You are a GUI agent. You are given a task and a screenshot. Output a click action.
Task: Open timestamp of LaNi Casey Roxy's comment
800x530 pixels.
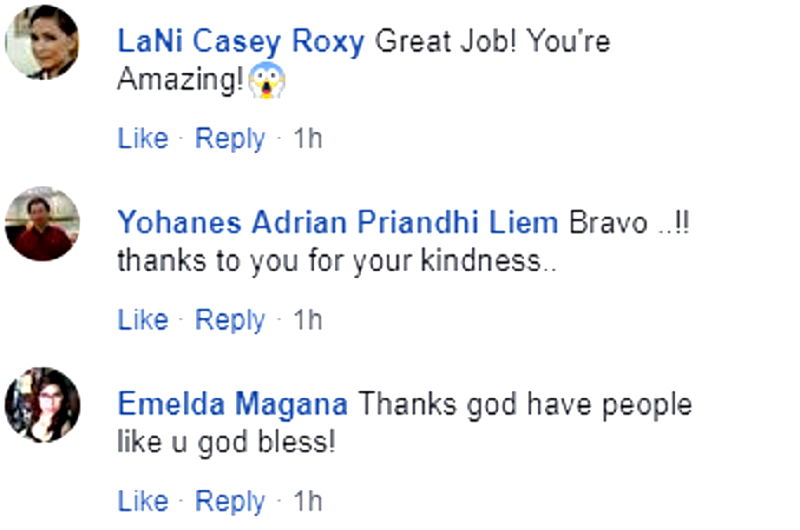coord(307,138)
